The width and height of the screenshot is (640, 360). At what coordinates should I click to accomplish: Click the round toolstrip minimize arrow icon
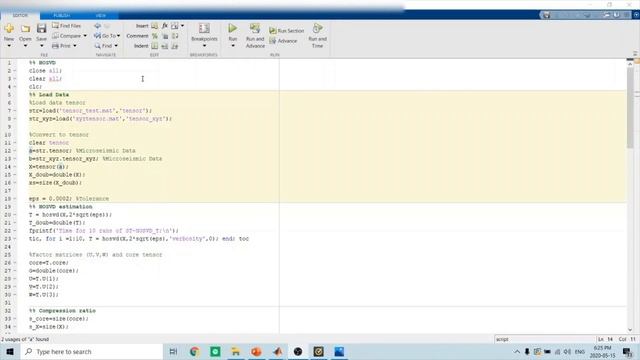636,15
